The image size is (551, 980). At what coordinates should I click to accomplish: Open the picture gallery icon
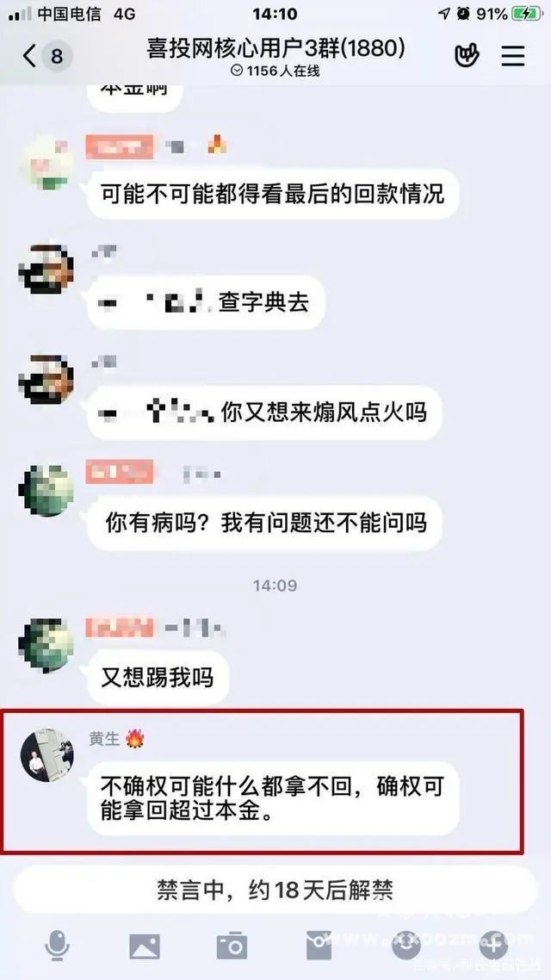tap(145, 946)
